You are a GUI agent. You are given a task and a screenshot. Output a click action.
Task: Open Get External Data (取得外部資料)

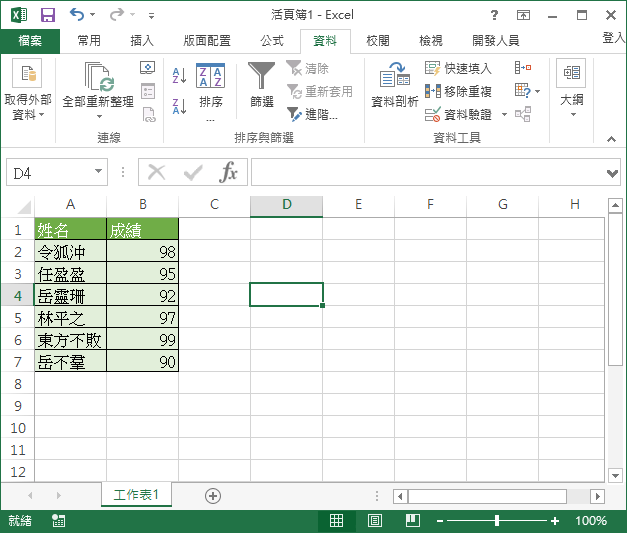point(28,90)
